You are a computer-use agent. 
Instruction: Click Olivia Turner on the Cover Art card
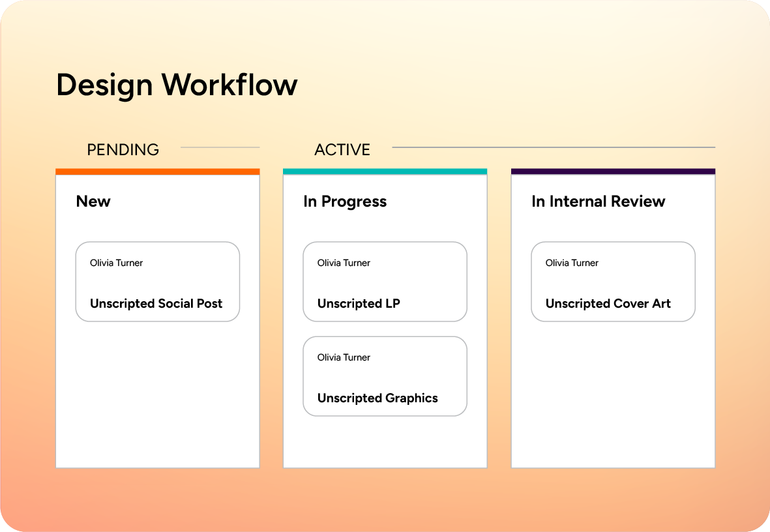(x=572, y=263)
